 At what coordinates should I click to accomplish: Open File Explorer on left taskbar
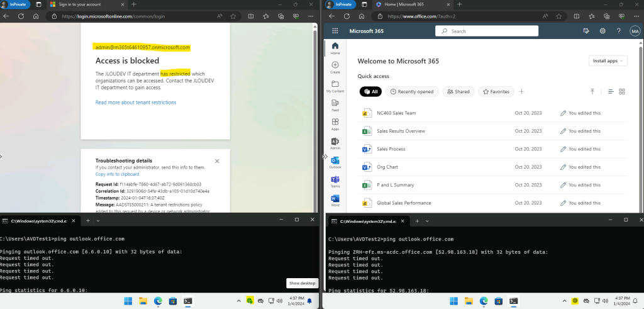tap(143, 301)
